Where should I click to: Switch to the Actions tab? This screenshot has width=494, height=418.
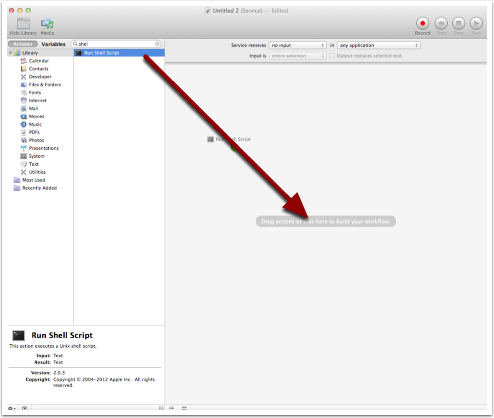[x=23, y=44]
